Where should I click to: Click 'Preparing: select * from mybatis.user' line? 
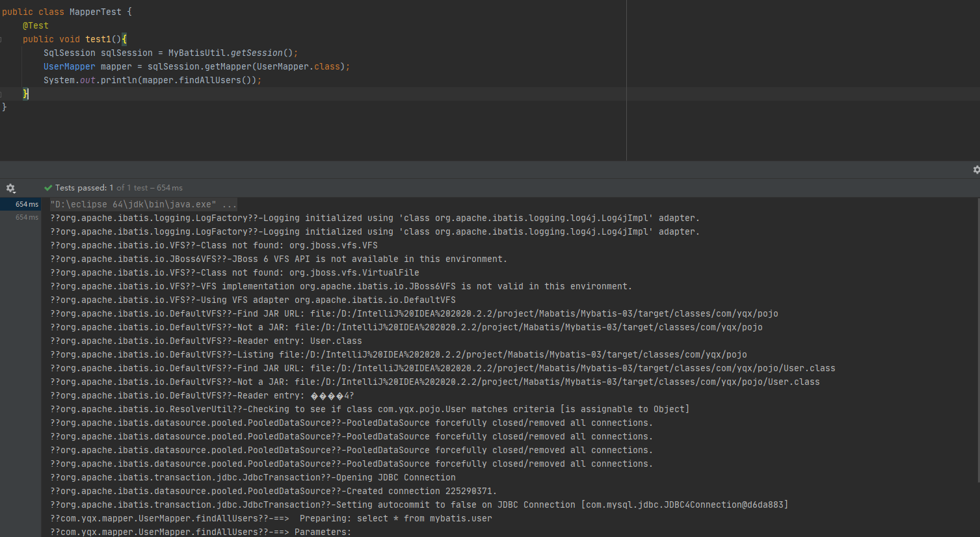[271, 518]
